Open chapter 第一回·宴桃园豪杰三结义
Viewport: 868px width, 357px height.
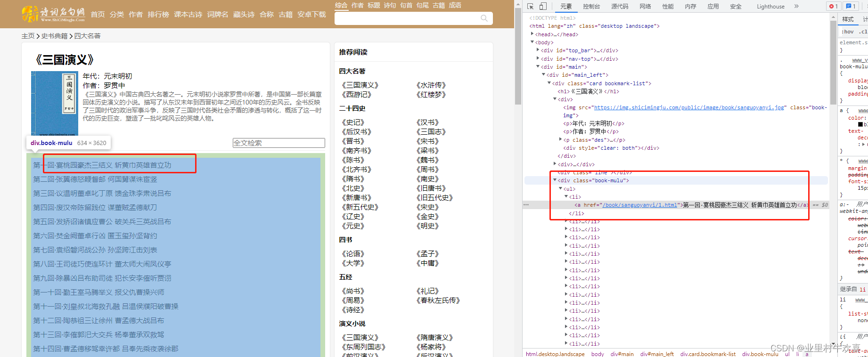[102, 165]
